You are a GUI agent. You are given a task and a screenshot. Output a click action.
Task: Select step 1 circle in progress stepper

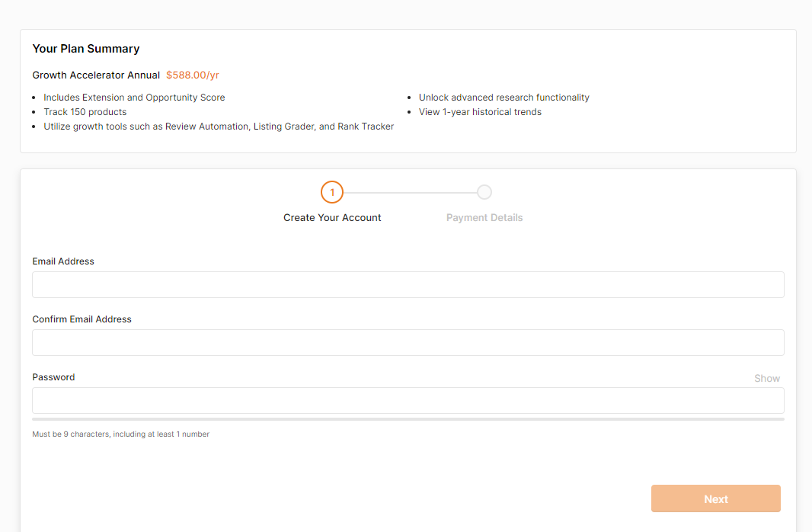click(332, 192)
